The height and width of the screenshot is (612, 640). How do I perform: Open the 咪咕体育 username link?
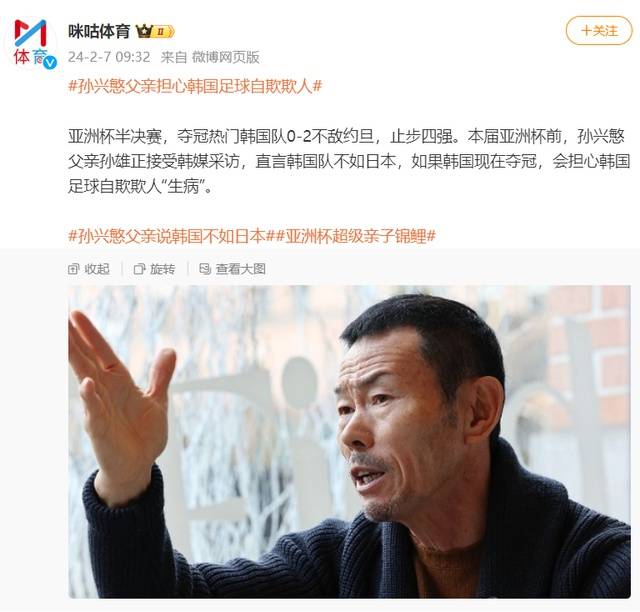99,31
